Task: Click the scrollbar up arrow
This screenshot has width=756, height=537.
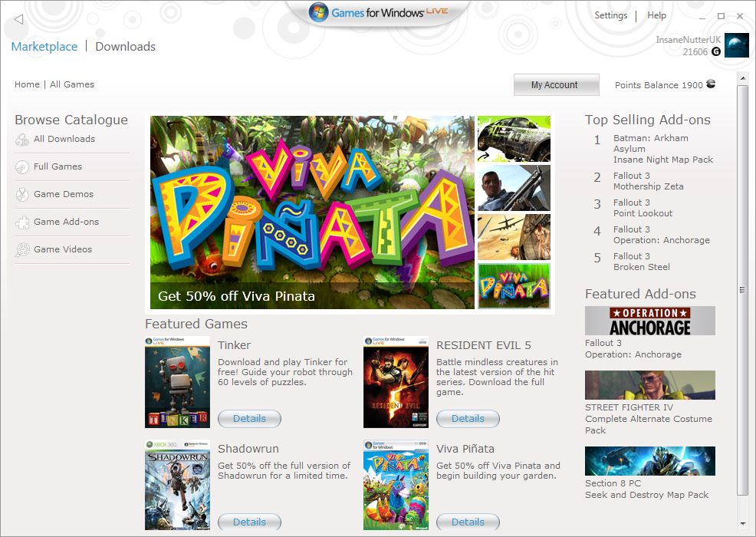Action: pos(743,78)
